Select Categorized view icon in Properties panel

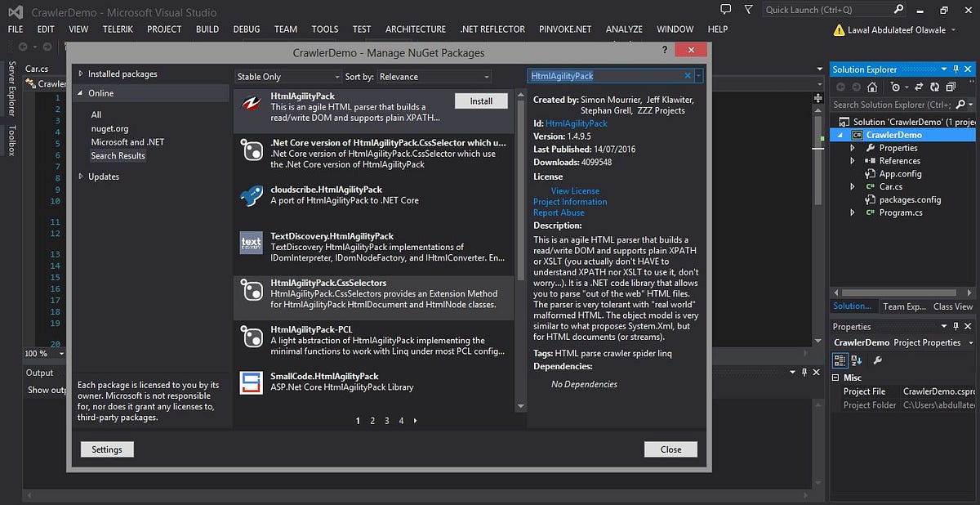840,360
